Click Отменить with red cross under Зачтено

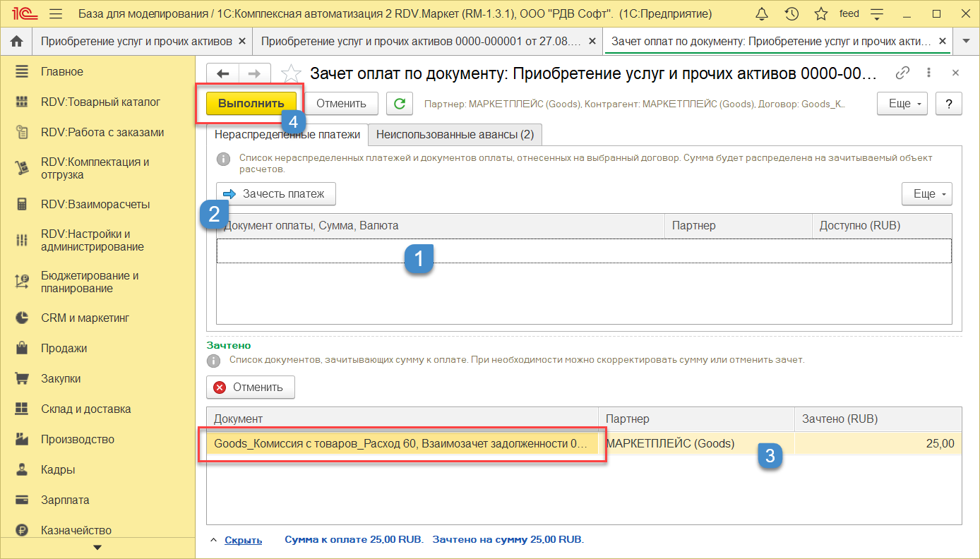[x=251, y=387]
